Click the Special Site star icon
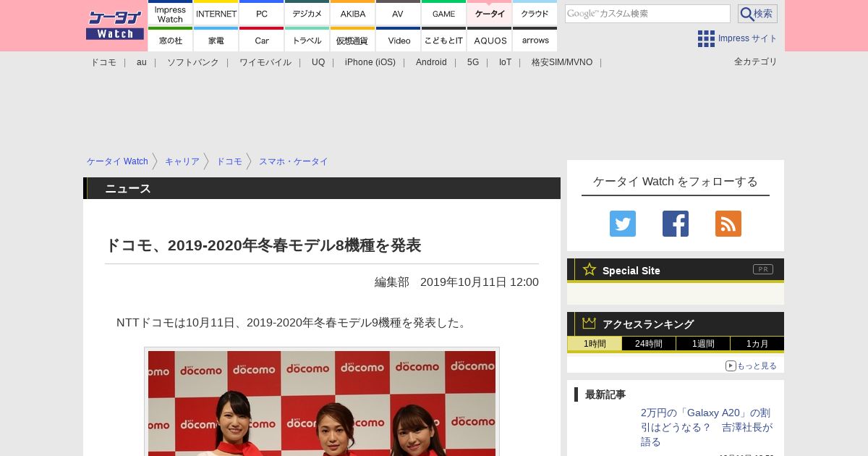The height and width of the screenshot is (456, 868). coord(590,269)
